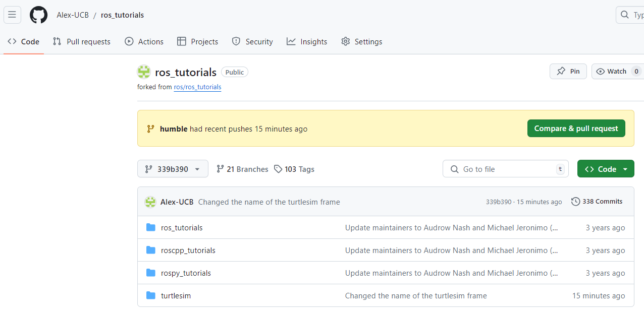
Task: Click the rospy_tutorials folder icon
Action: click(x=150, y=273)
